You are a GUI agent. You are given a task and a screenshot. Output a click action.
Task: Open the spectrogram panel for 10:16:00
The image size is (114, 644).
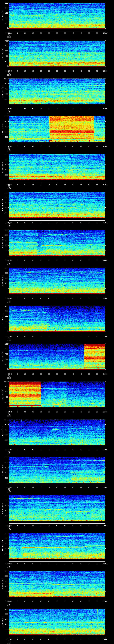[x=57, y=91]
